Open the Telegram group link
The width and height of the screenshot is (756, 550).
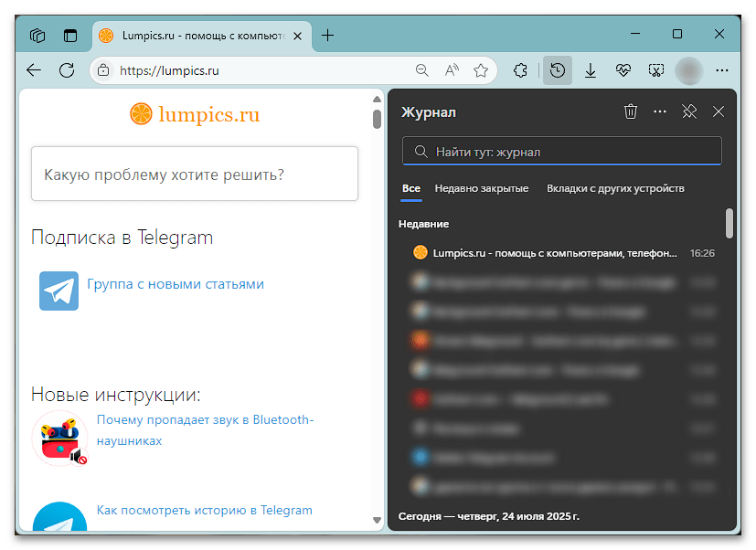174,285
